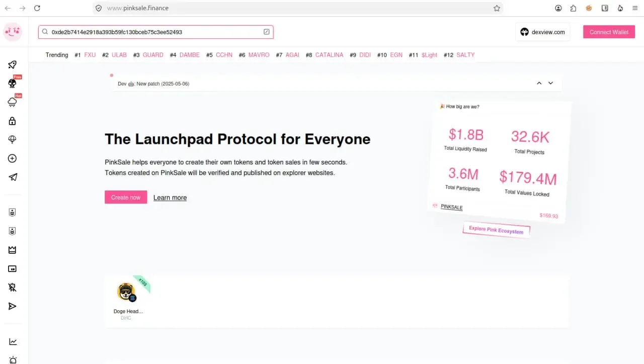
Task: Open the card-shaped sidebar icon
Action: (13, 268)
